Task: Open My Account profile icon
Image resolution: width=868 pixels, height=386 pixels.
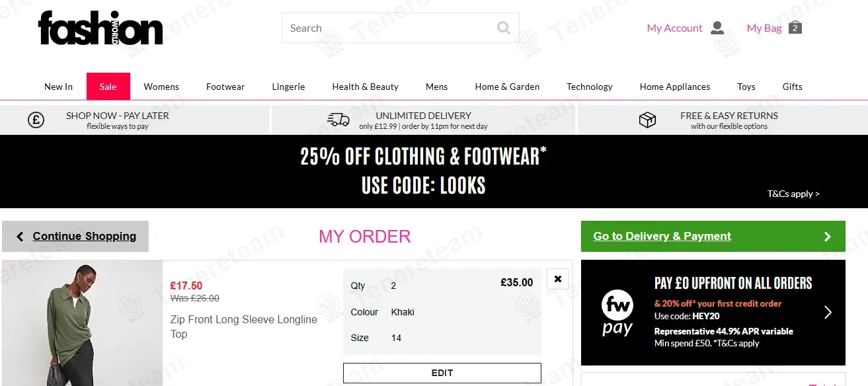Action: tap(717, 28)
